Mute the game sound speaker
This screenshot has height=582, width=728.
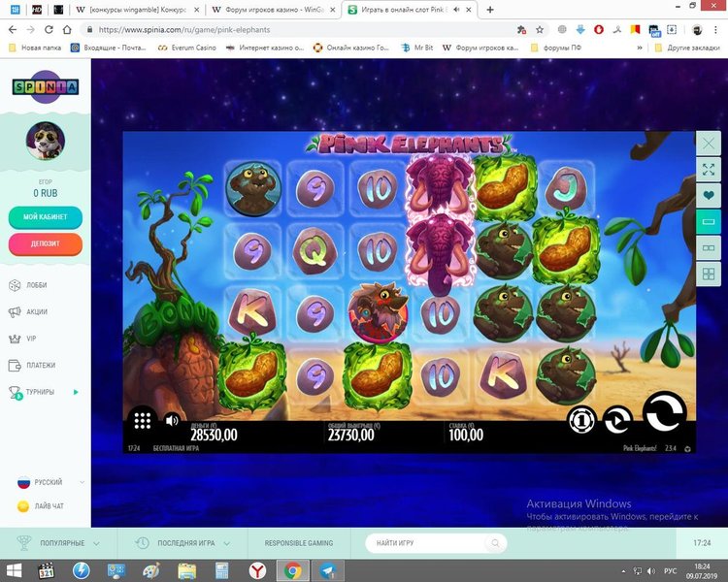(172, 420)
